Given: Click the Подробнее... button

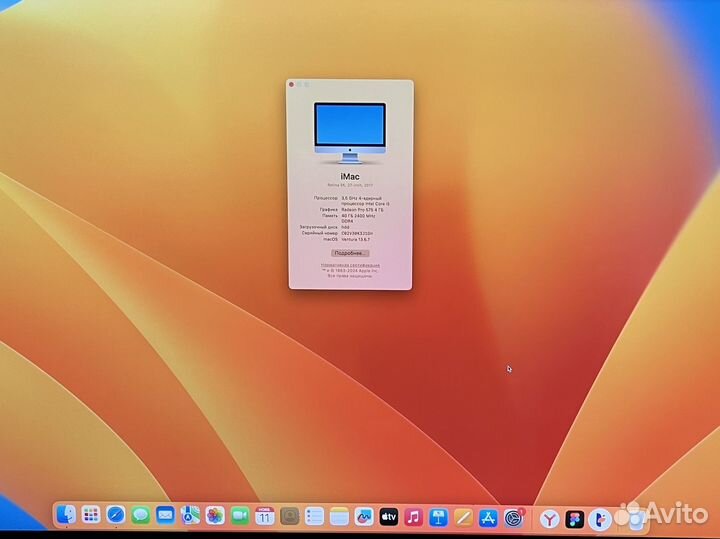Looking at the screenshot, I should click(x=350, y=253).
